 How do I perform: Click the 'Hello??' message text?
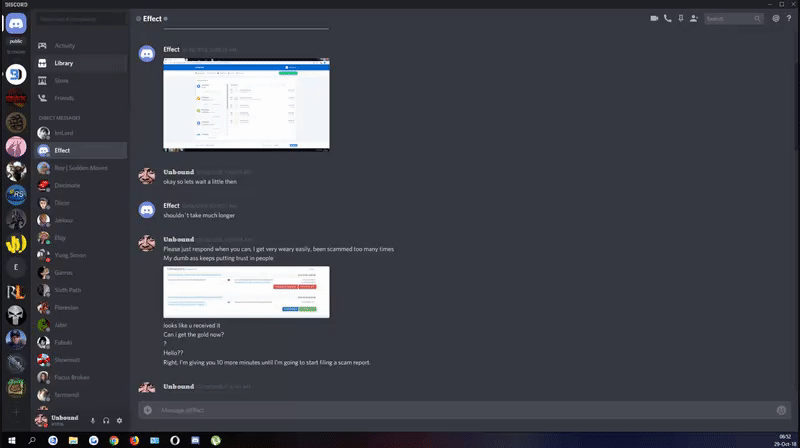tap(173, 353)
